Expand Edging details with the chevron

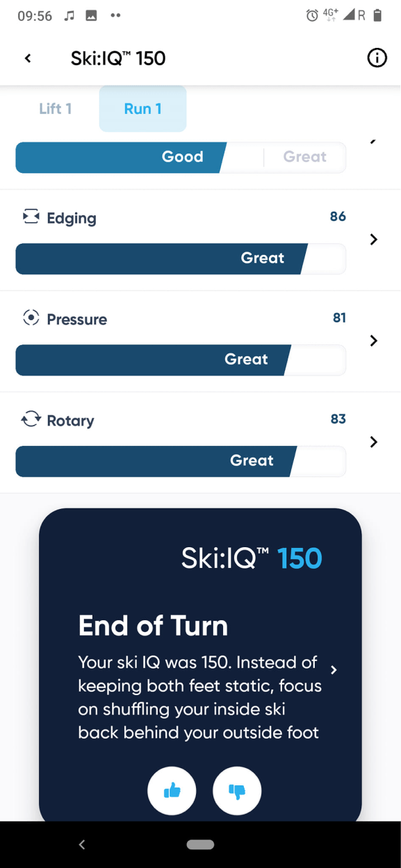[374, 239]
